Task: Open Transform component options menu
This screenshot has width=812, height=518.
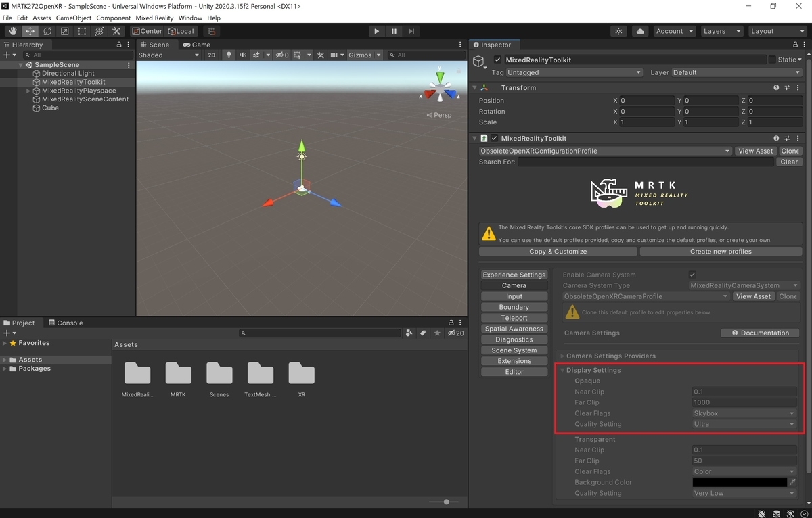Action: point(798,87)
